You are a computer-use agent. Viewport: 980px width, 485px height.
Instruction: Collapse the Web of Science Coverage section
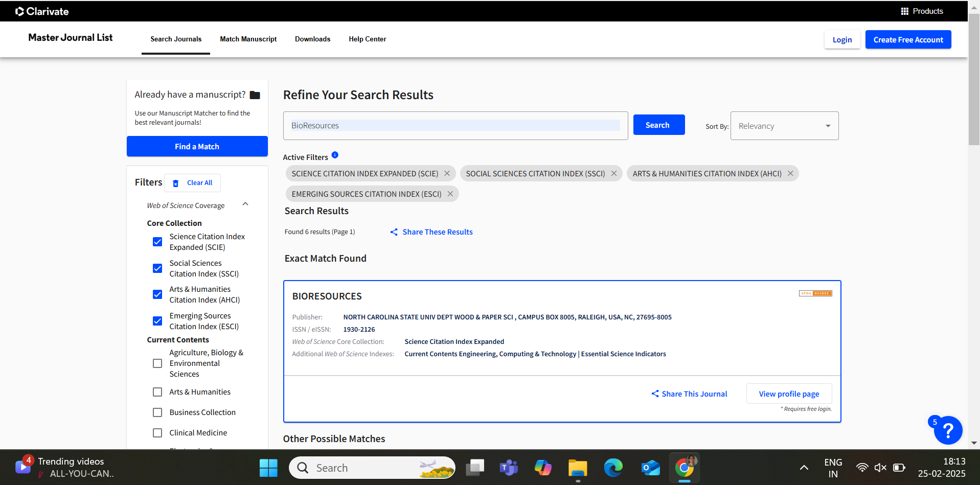245,204
